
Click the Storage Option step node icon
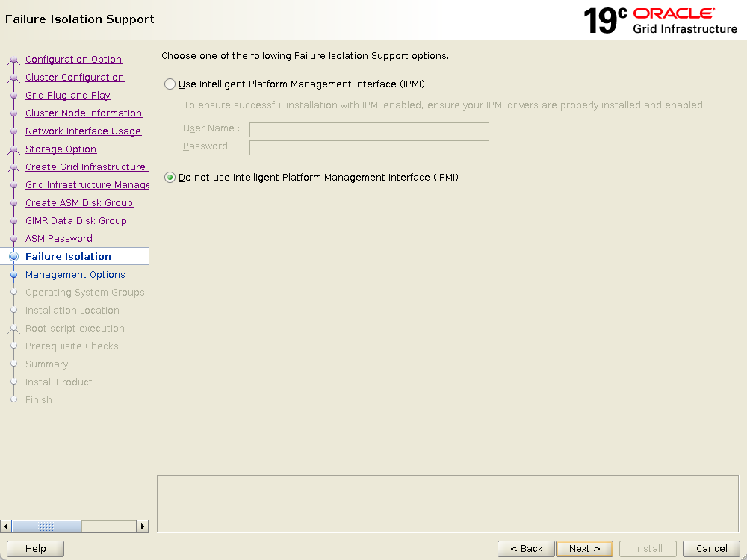[13, 149]
